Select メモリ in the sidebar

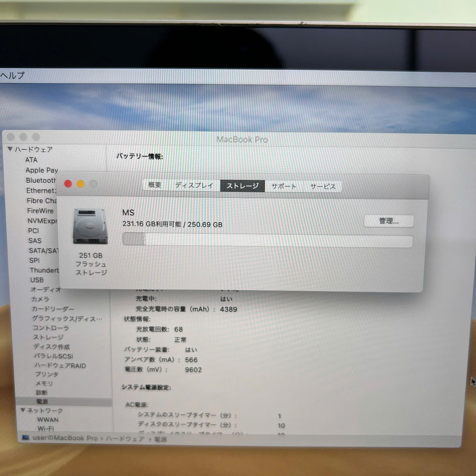tap(44, 383)
